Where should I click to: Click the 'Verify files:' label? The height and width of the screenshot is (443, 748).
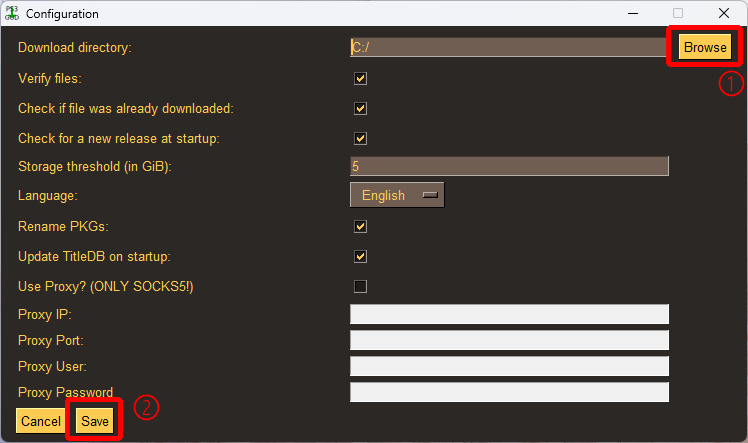[50, 78]
